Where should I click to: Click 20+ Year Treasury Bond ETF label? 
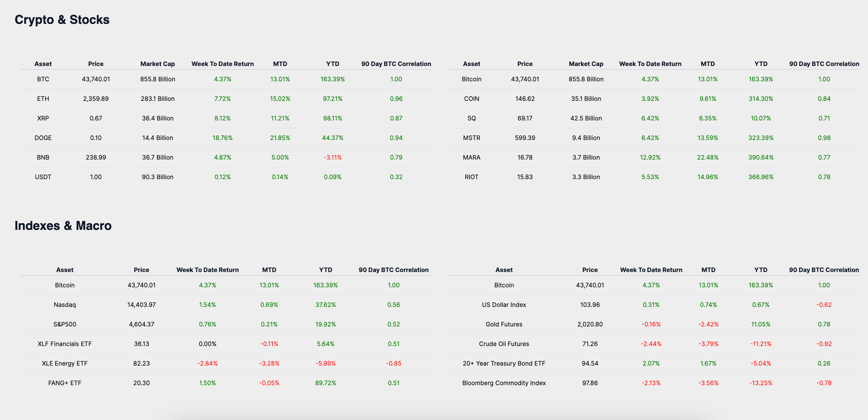coord(504,363)
